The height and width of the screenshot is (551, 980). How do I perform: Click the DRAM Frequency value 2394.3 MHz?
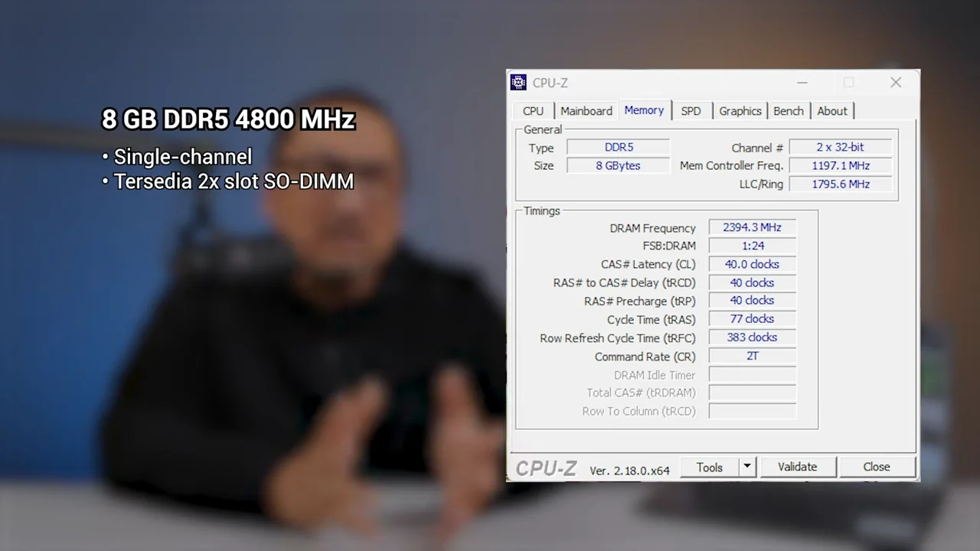pos(751,227)
